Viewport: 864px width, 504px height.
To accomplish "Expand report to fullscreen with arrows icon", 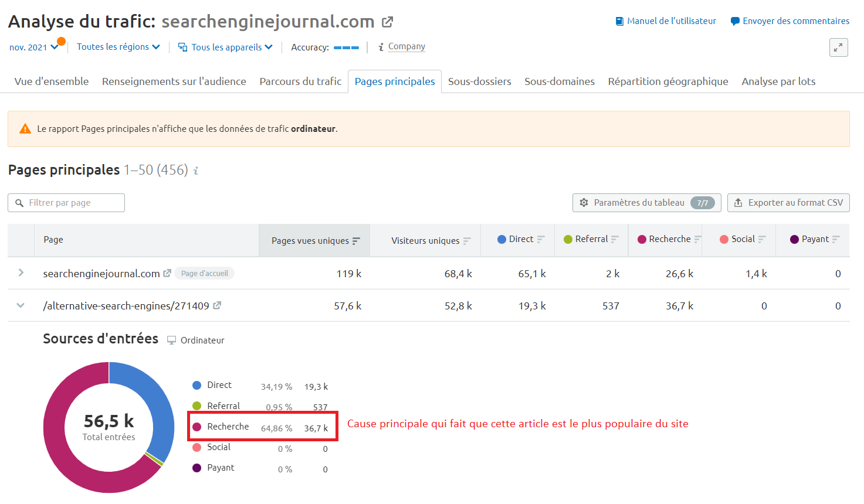I will 839,47.
